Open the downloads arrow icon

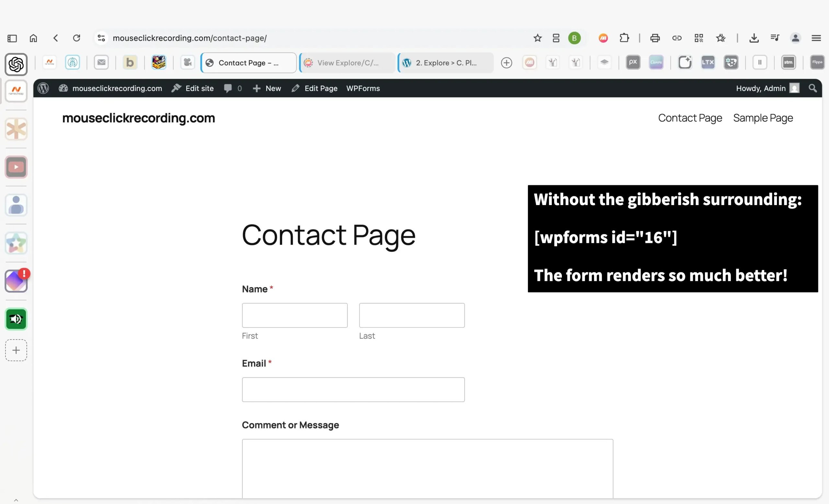pos(754,38)
